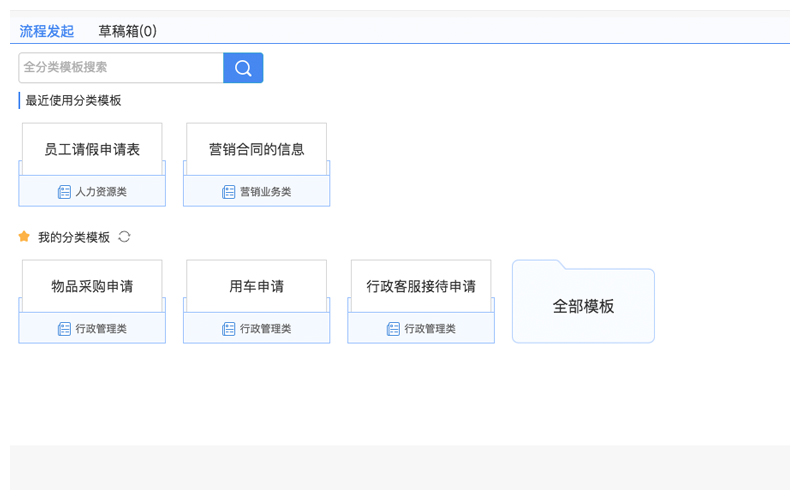The image size is (800, 500).
Task: Launch the 物品采购申请 template
Action: [92, 287]
